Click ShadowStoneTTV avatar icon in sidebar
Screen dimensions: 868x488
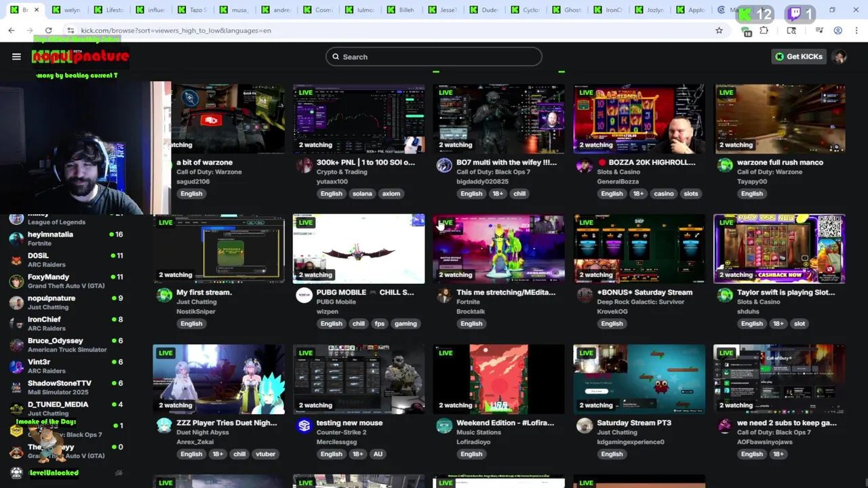point(16,387)
